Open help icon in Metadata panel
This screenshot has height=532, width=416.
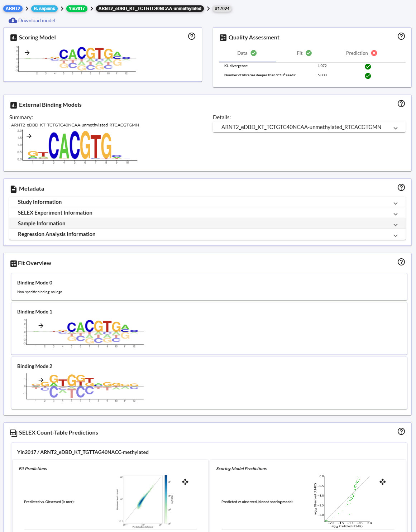pyautogui.click(x=401, y=187)
